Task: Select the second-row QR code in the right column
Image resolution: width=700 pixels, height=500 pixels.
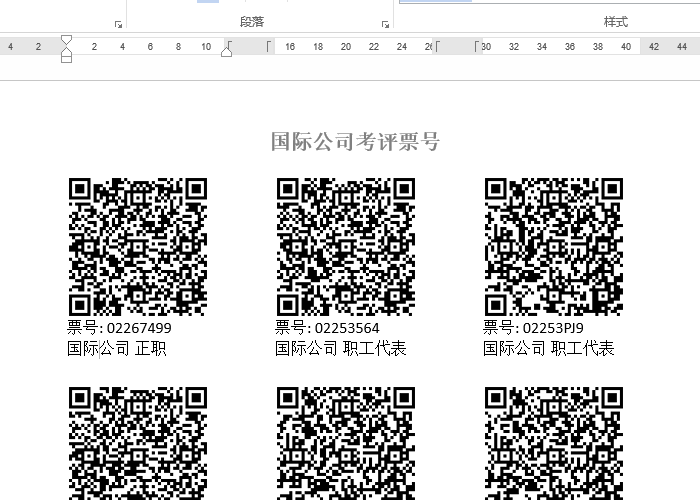Action: click(554, 443)
